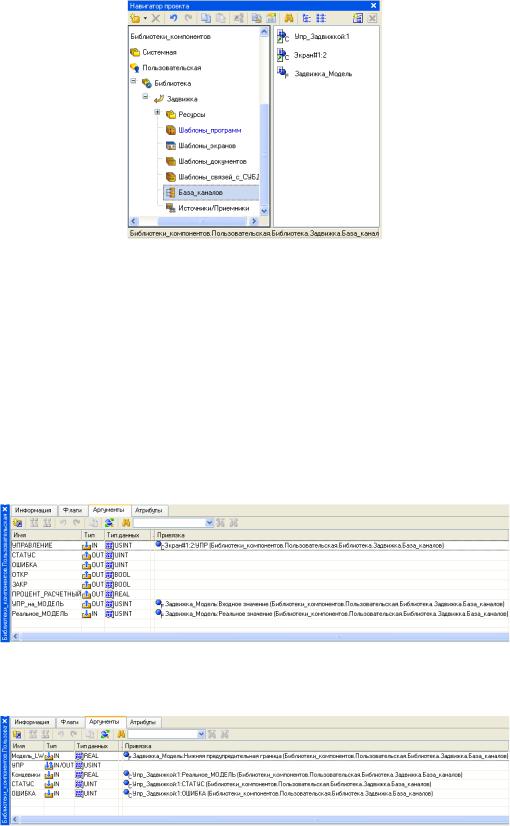This screenshot has height=826, width=510.
Task: Click the Концевики argument row
Action: coord(260,775)
